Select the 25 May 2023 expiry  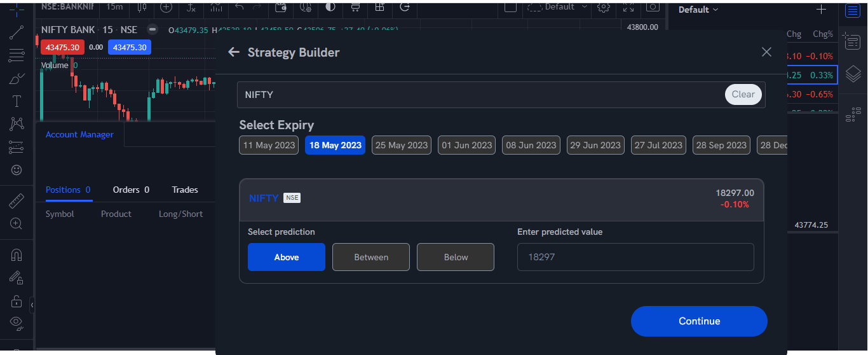(402, 145)
